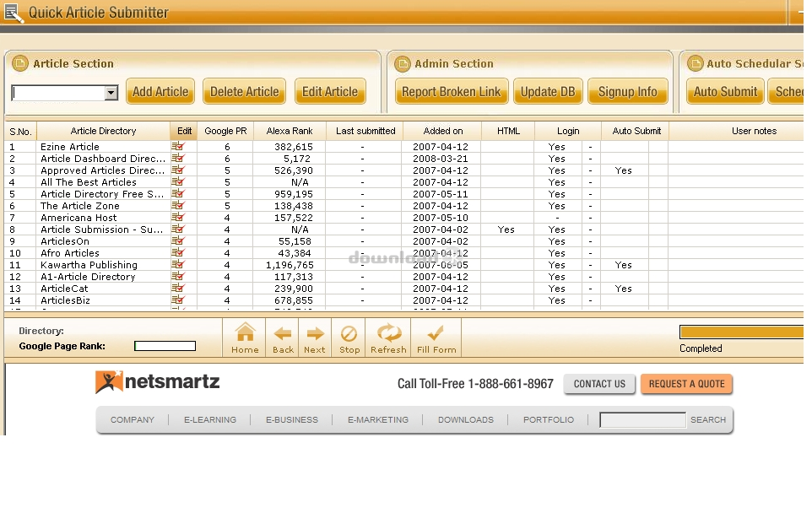The height and width of the screenshot is (513, 812).
Task: Click Auto Submit Yes for Approved Articles
Action: [623, 170]
